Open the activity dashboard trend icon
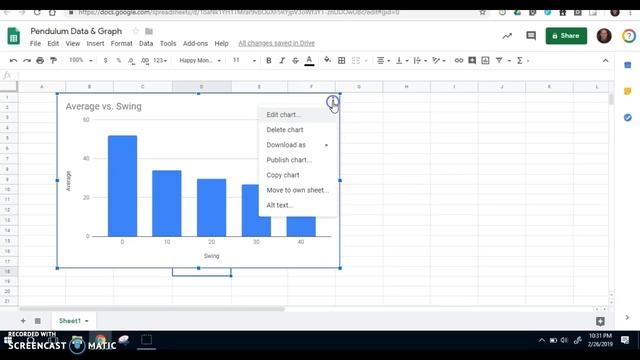The width and height of the screenshot is (640, 360). [x=507, y=36]
